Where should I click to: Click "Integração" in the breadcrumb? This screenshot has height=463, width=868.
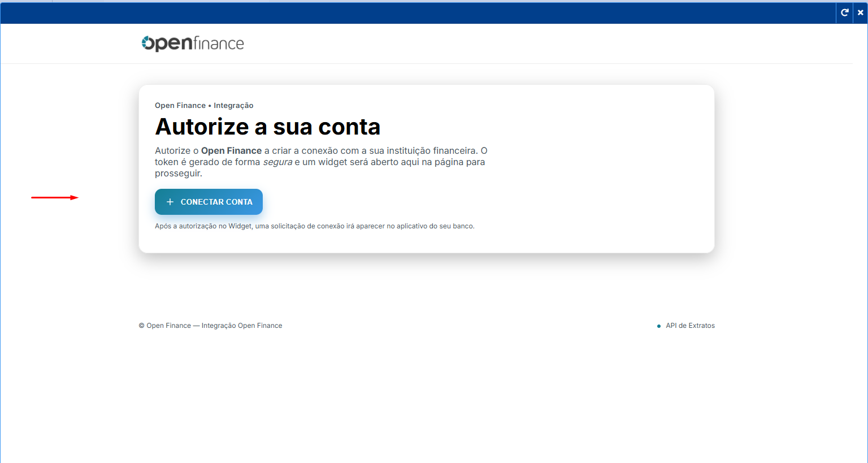[233, 106]
